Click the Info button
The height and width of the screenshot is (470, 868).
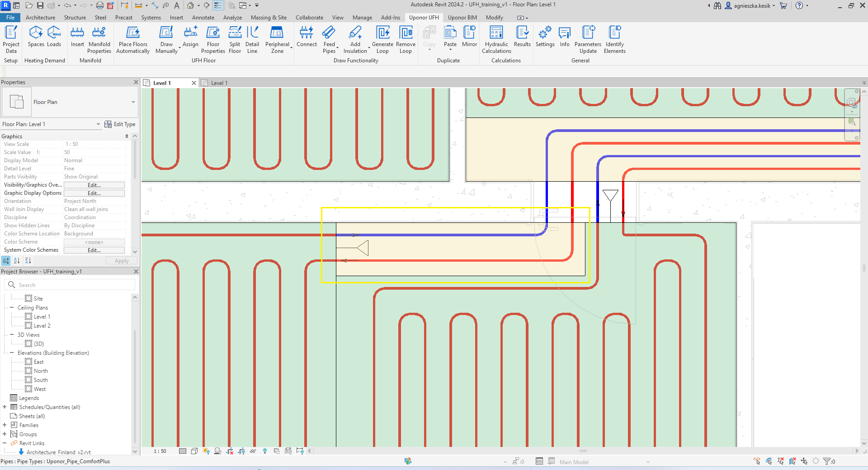coord(565,36)
